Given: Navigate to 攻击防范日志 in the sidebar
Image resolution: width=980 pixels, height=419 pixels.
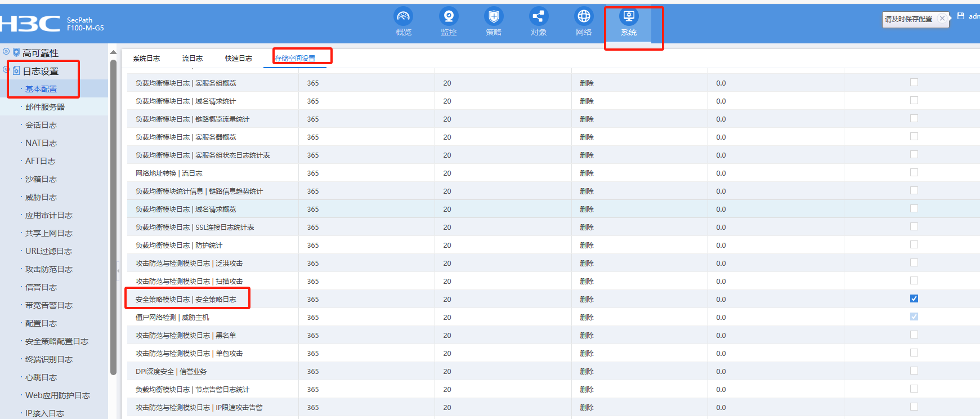Looking at the screenshot, I should (49, 269).
